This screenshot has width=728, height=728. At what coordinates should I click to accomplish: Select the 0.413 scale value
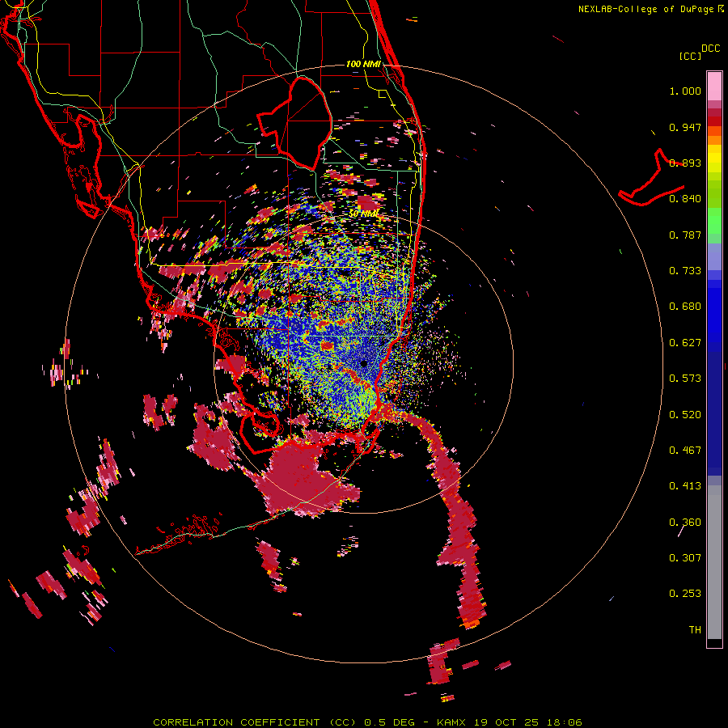pos(685,486)
